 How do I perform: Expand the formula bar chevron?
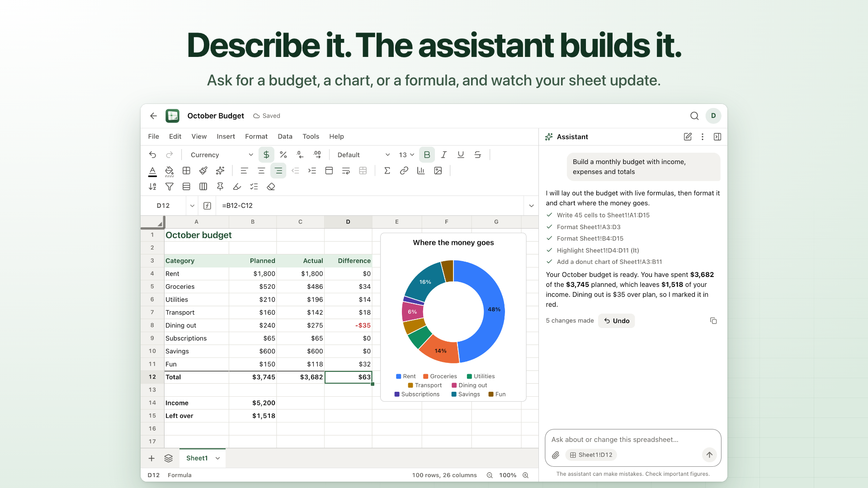pos(531,206)
